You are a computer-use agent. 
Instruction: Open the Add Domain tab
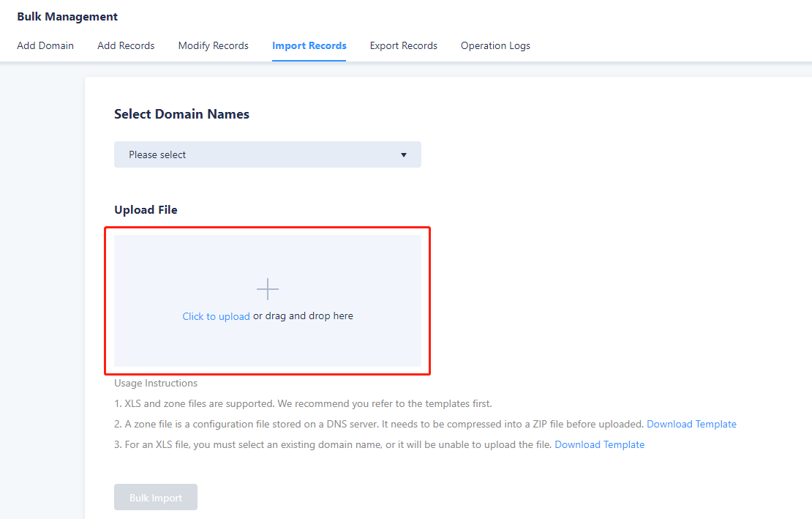point(45,45)
